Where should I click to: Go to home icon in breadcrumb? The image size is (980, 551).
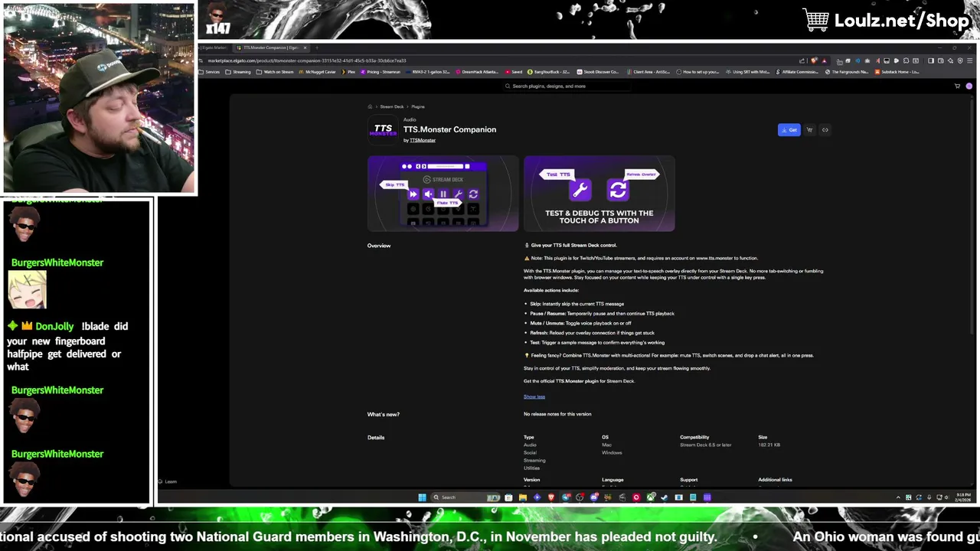click(370, 106)
